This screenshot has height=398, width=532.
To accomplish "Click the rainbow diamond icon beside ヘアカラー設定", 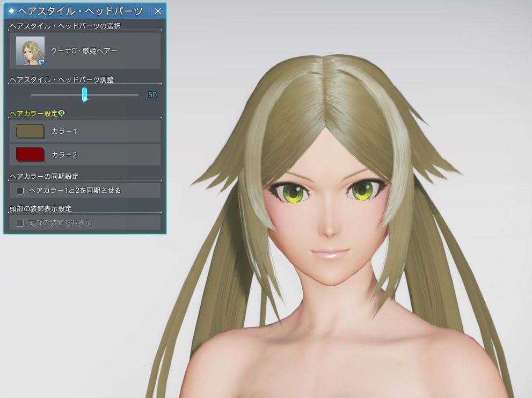I will coord(61,113).
